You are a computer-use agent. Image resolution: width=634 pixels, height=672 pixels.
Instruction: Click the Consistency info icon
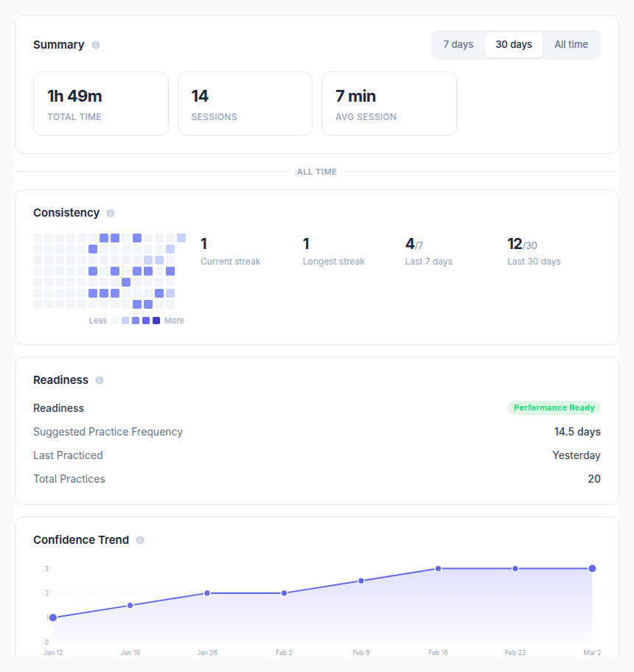click(110, 213)
